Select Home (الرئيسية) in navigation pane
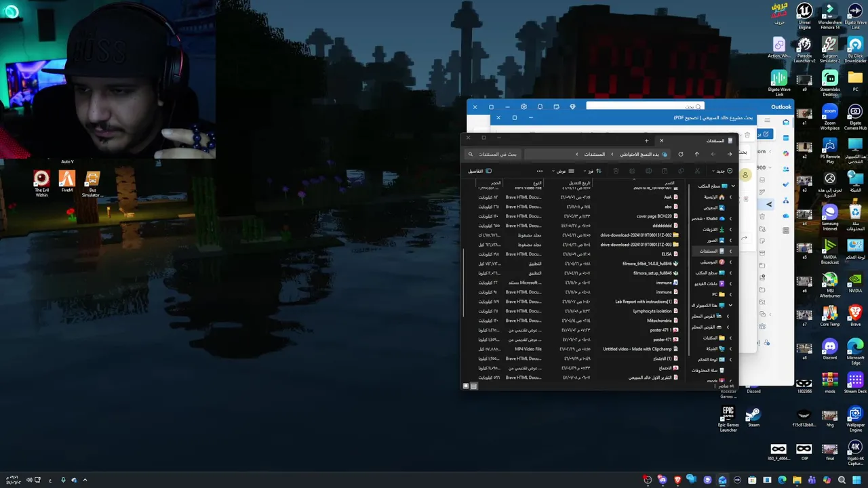The width and height of the screenshot is (868, 488). [x=713, y=197]
